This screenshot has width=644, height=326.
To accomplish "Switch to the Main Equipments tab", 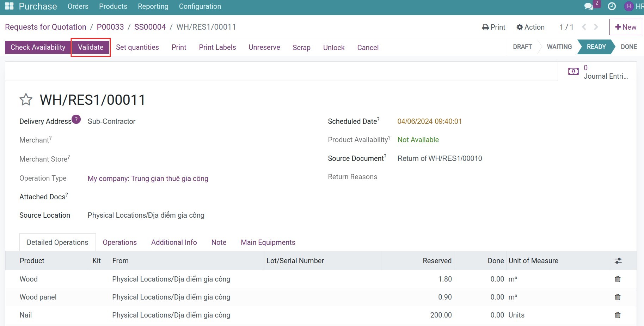I will (268, 242).
